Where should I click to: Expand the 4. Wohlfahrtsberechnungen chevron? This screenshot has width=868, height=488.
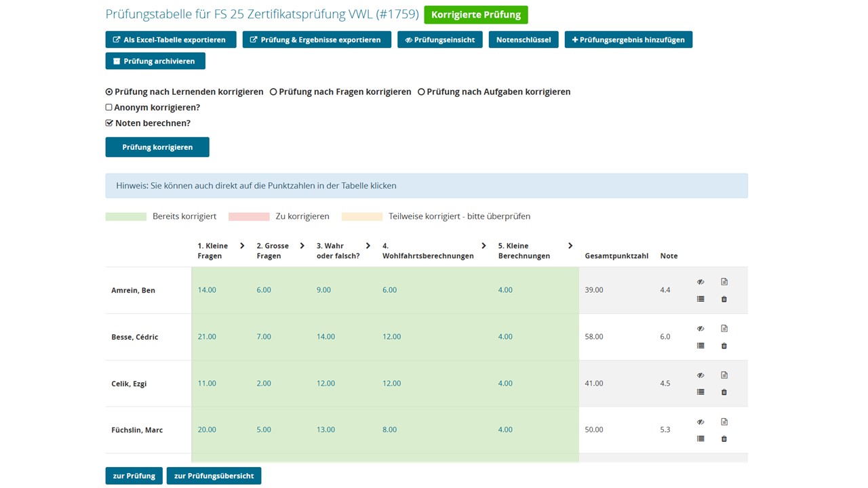coord(484,246)
